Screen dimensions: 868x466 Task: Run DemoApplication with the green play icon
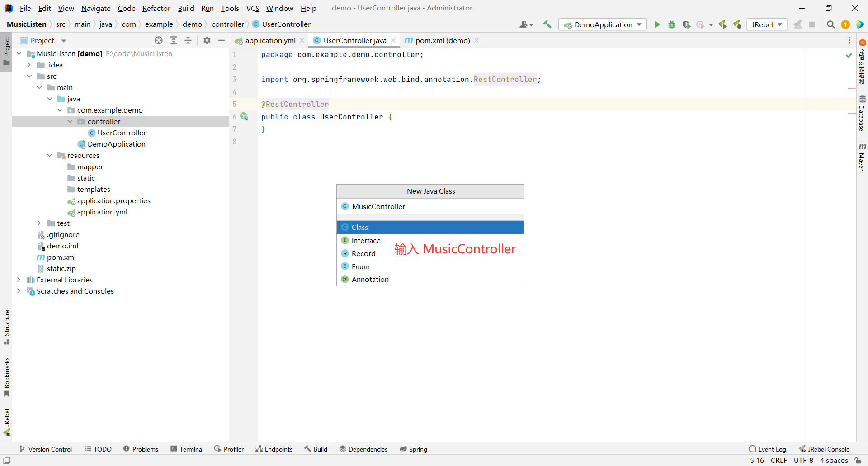(x=657, y=24)
